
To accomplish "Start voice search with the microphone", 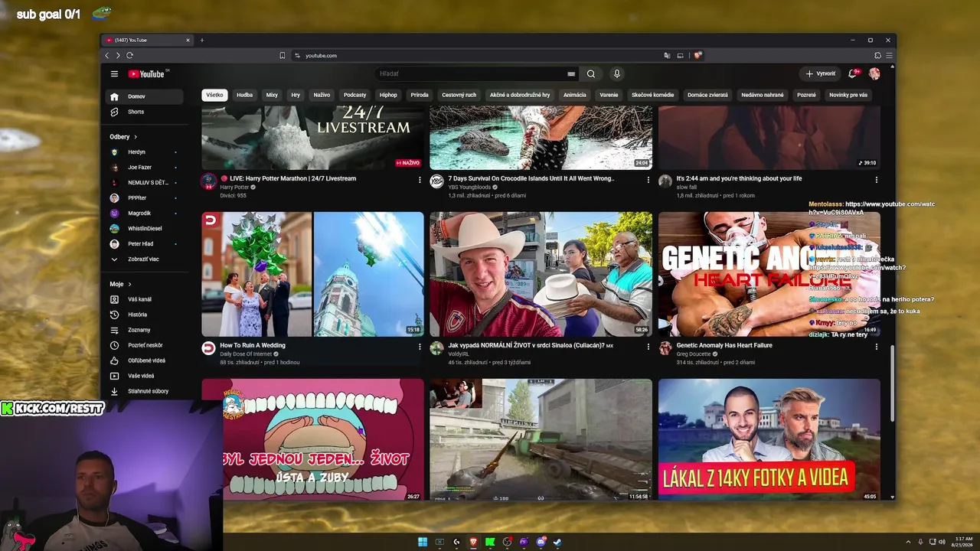I will [x=617, y=73].
